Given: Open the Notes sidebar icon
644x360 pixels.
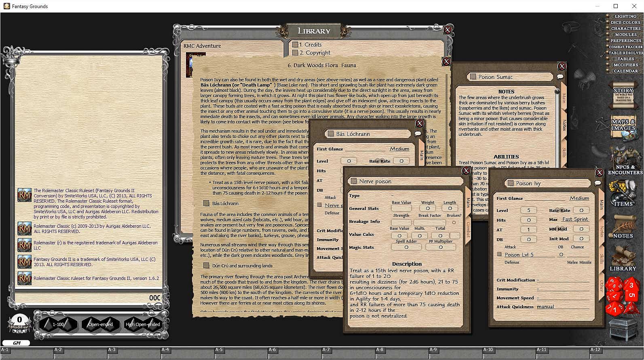Looking at the screenshot, I should point(623,227).
